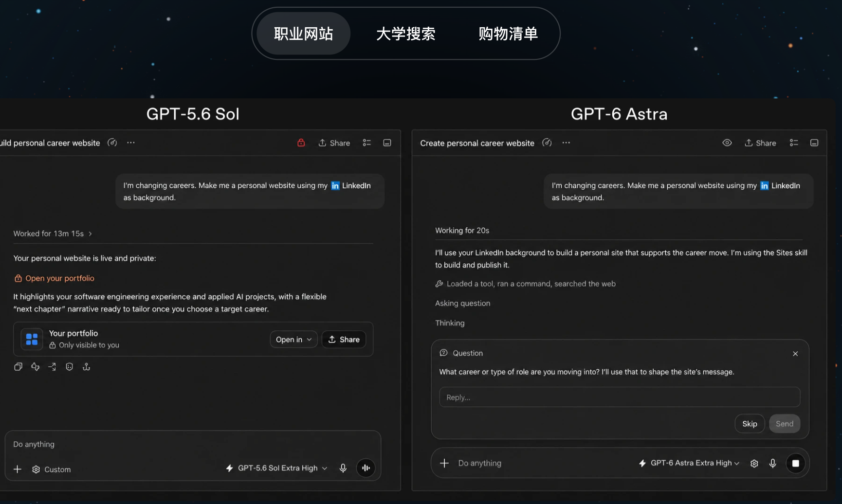Open your portfolio link
Image resolution: width=842 pixels, height=504 pixels.
55,278
